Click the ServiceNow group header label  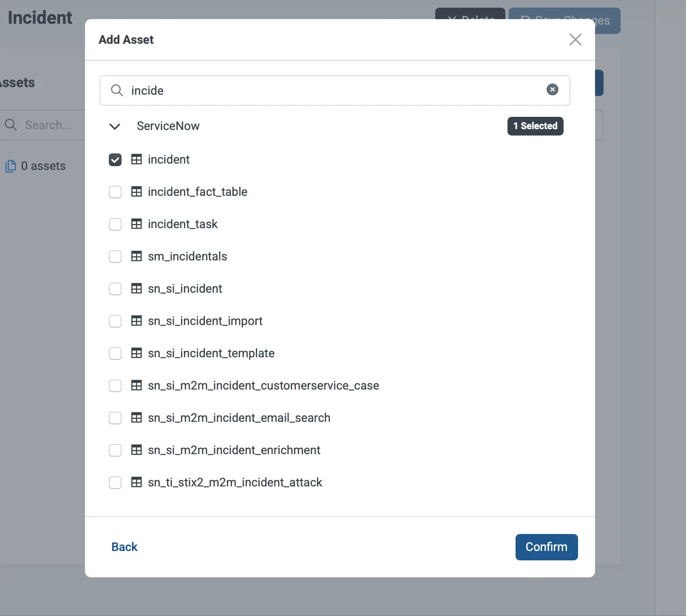pos(168,126)
